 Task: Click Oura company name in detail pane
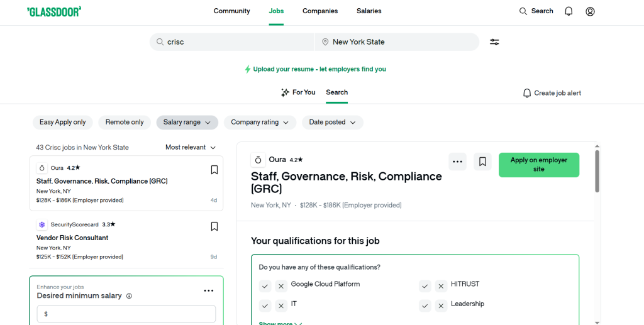277,160
